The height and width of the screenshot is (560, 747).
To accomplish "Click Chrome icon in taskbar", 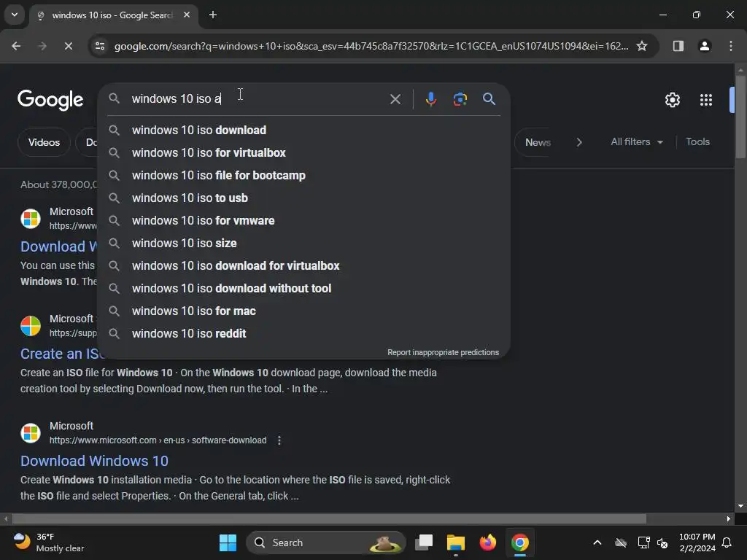I will click(519, 542).
